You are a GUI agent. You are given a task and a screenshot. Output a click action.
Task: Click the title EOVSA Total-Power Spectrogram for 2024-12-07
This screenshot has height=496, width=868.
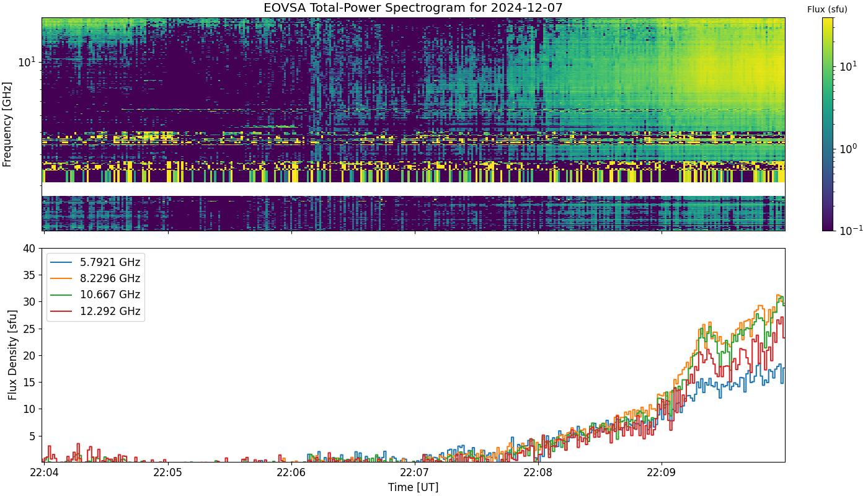point(413,8)
